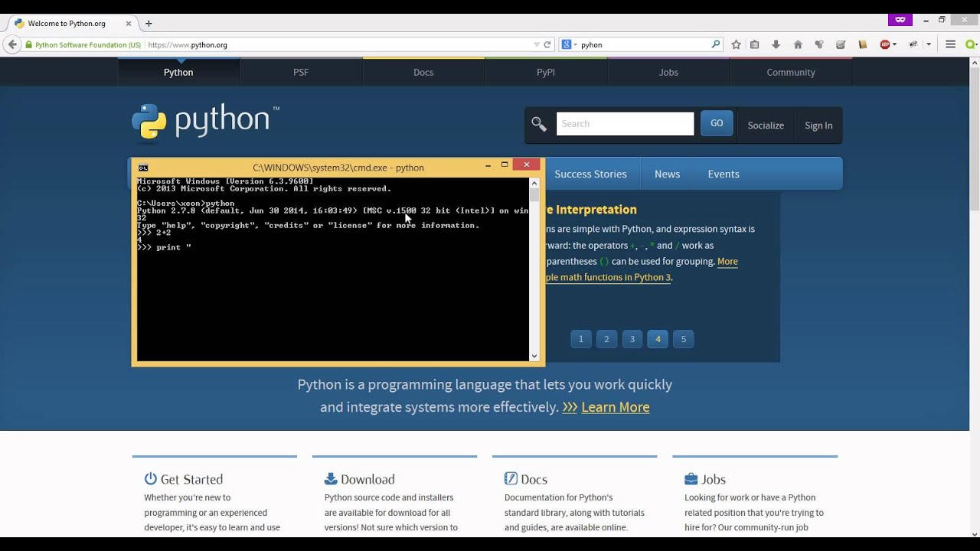Image resolution: width=980 pixels, height=551 pixels.
Task: Open 'math functions in Python 3' link
Action: pos(609,277)
